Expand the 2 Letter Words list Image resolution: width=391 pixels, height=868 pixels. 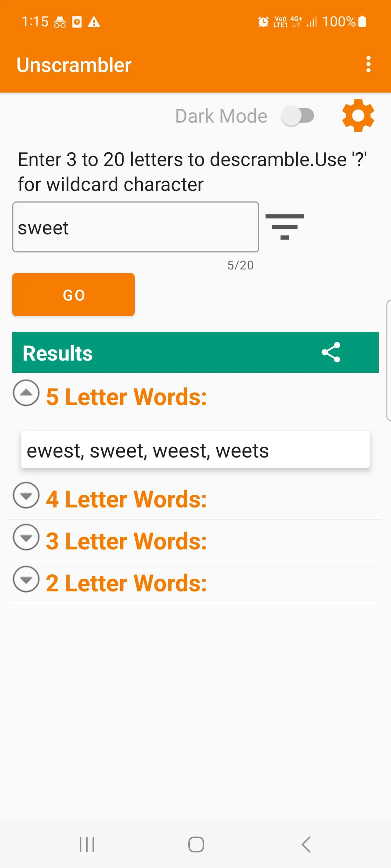coord(26,579)
